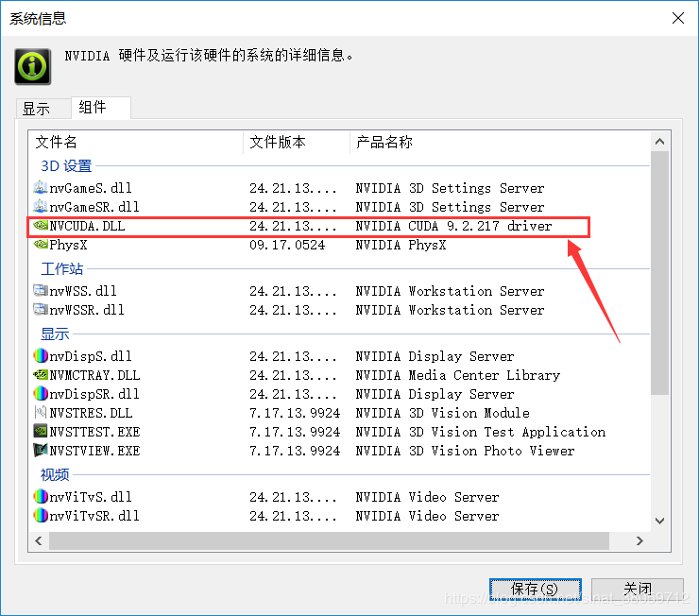Click the NVCUDA.DLL NVIDIA eye icon
Image resolution: width=699 pixels, height=616 pixels.
click(x=41, y=226)
